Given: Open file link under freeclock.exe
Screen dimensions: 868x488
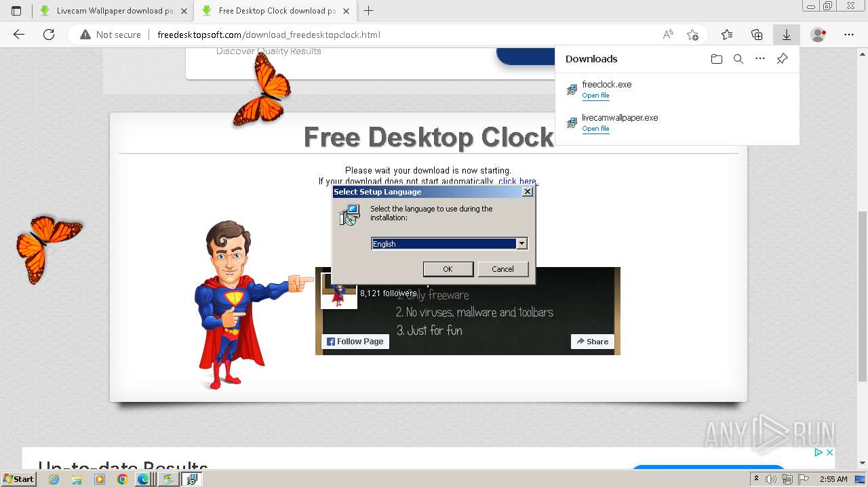Looking at the screenshot, I should point(595,96).
